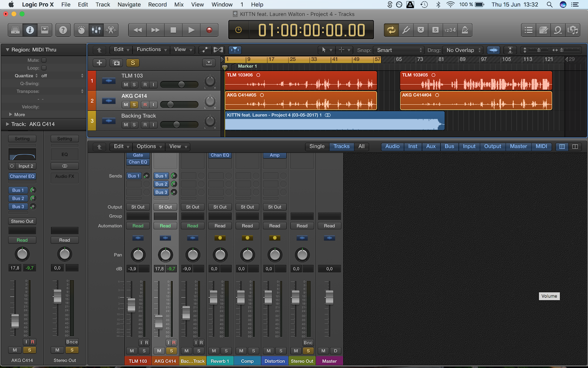Open the Editors scissors button
Image resolution: width=588 pixels, height=368 pixels.
pyautogui.click(x=111, y=30)
